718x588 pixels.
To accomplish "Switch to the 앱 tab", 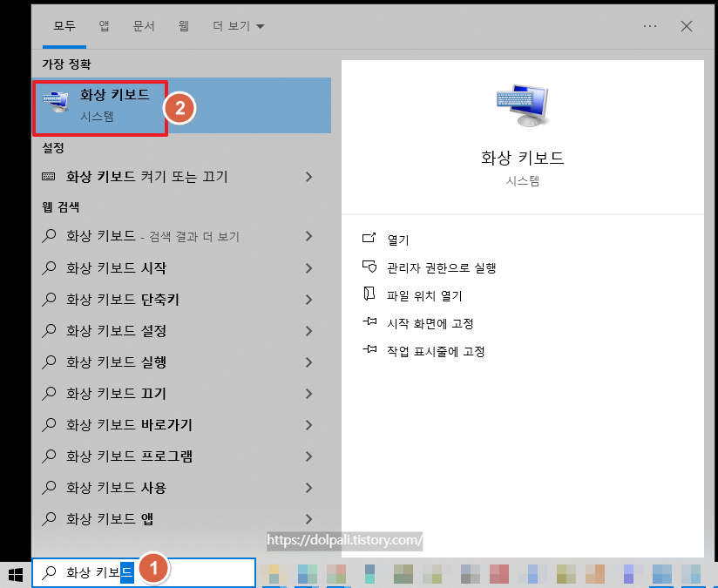I will coord(104,26).
